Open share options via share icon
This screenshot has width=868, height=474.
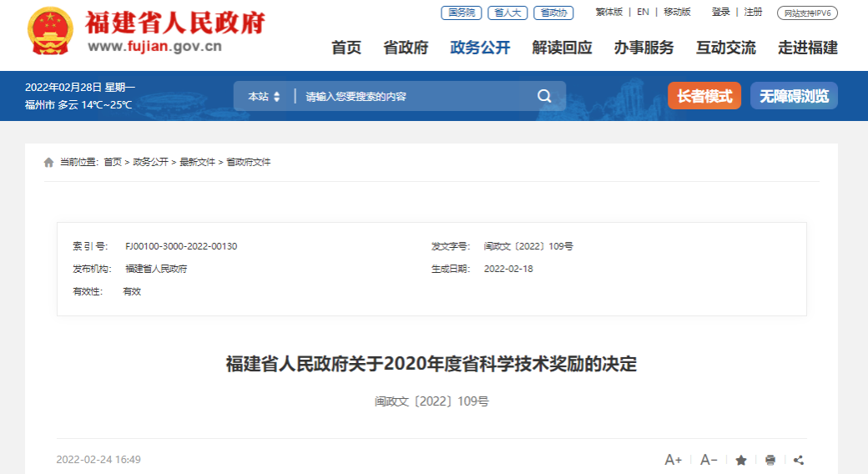[799, 460]
